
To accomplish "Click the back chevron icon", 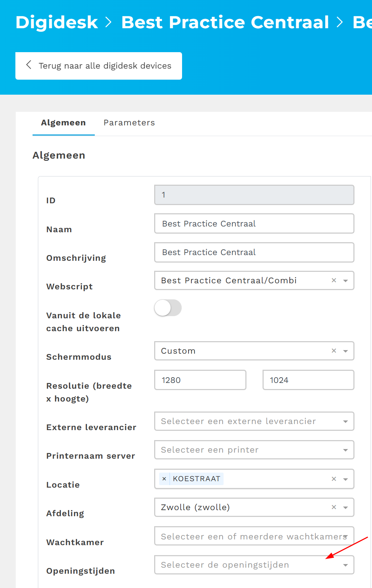I will point(29,65).
